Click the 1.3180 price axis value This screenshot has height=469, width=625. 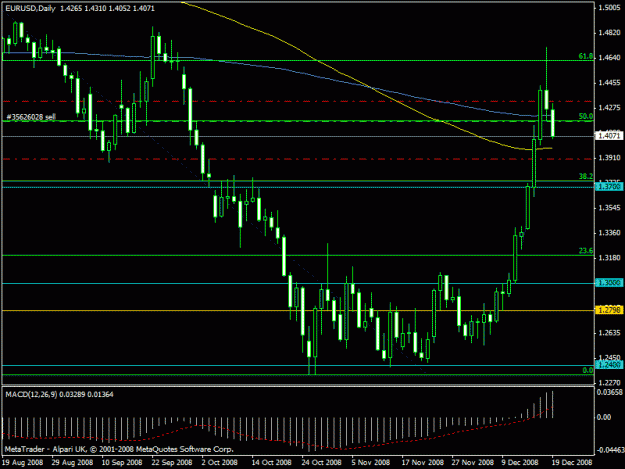pos(609,258)
